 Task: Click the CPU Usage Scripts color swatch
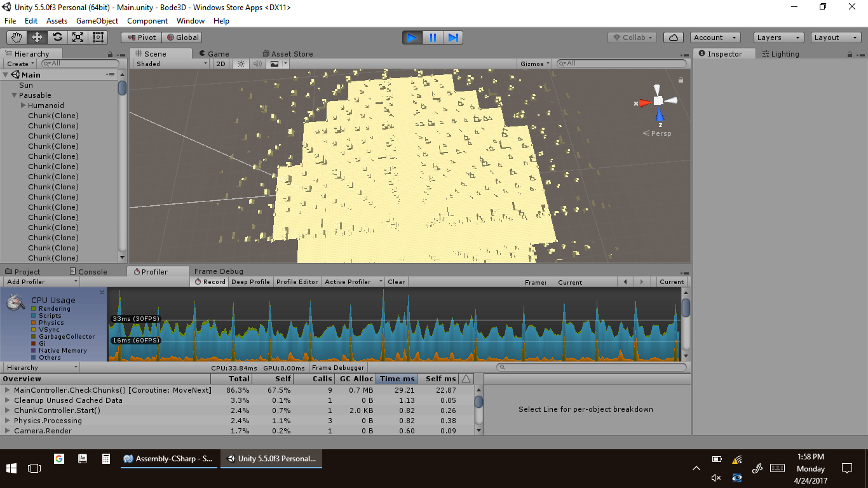[34, 316]
